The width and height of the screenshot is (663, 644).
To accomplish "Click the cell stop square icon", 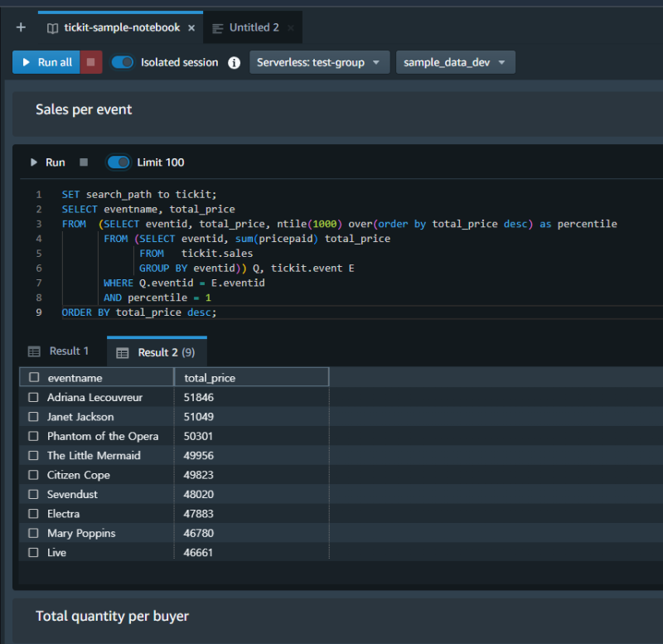I will tap(83, 162).
